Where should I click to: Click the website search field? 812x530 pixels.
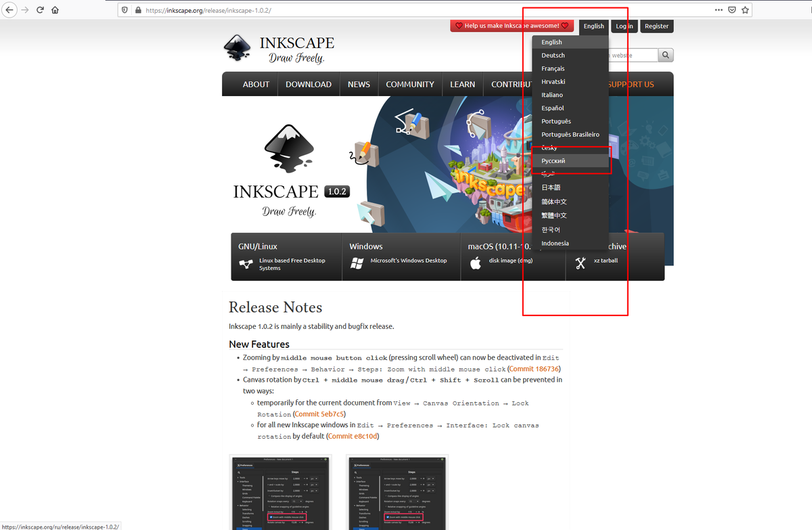633,56
